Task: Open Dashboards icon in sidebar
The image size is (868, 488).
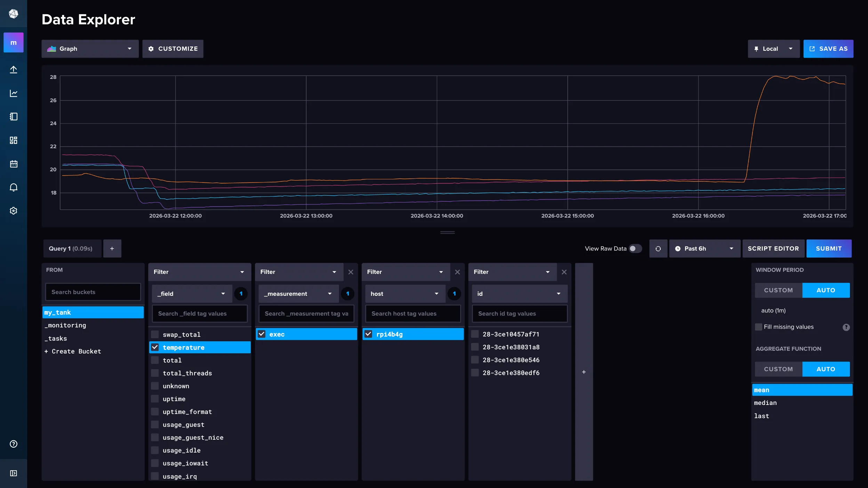Action: click(x=14, y=140)
